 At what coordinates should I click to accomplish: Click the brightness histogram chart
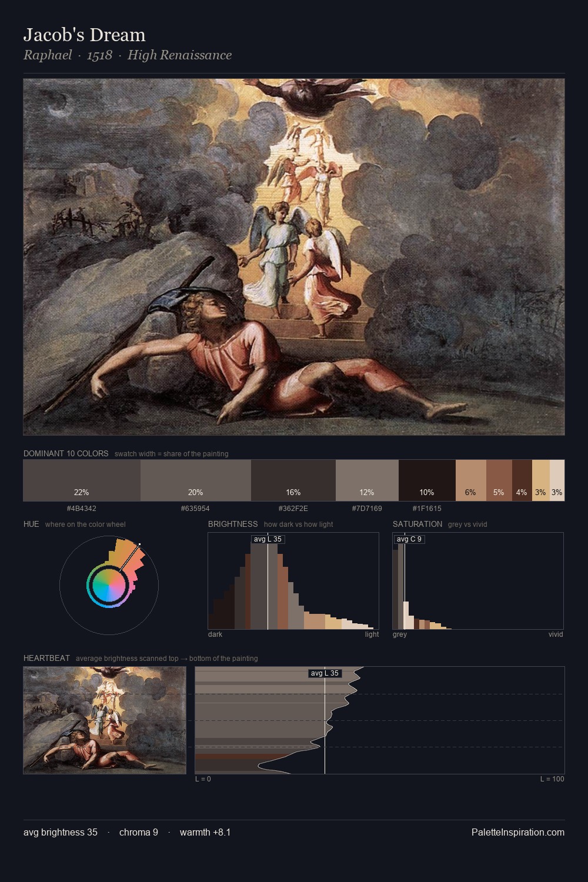pos(293,581)
